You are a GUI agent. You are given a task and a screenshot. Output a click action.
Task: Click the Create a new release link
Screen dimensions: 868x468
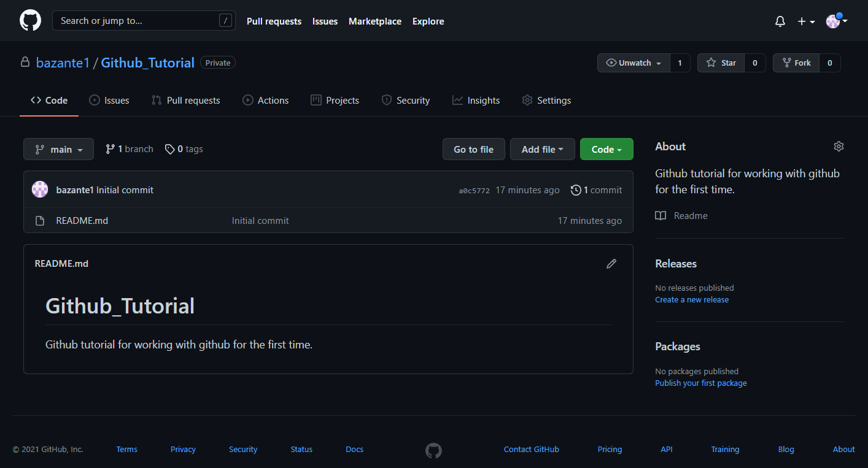point(692,299)
